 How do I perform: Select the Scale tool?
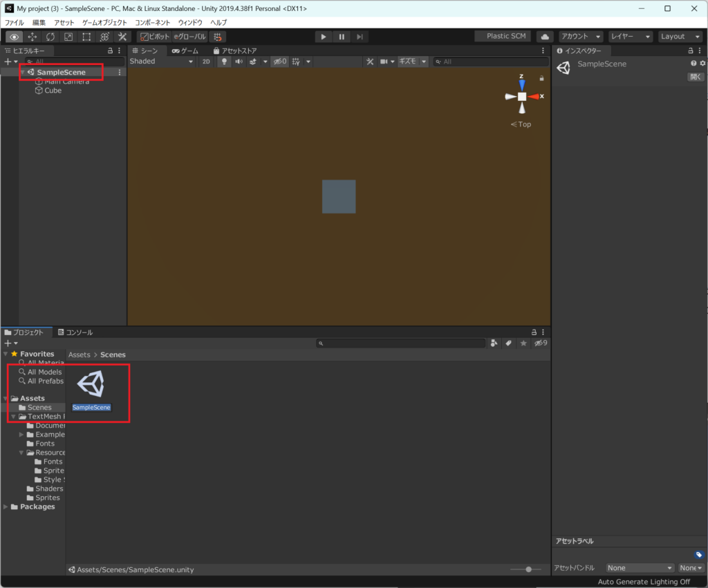(68, 37)
